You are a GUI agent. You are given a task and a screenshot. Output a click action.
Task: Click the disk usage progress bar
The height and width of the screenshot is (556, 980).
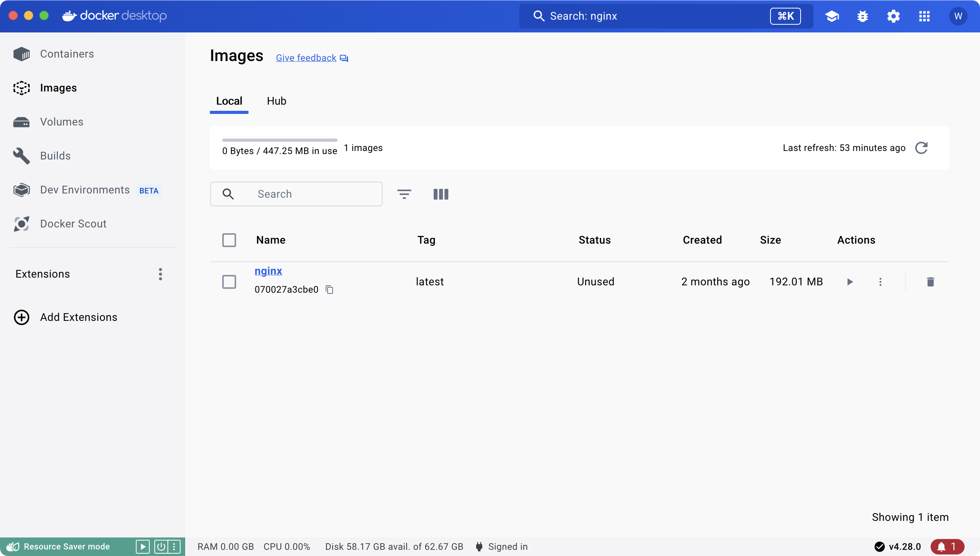coord(280,140)
